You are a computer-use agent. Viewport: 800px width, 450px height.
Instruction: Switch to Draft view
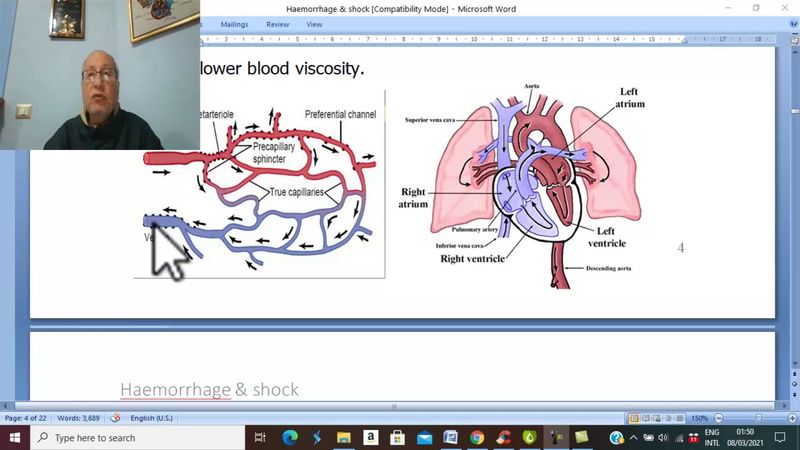(x=679, y=418)
